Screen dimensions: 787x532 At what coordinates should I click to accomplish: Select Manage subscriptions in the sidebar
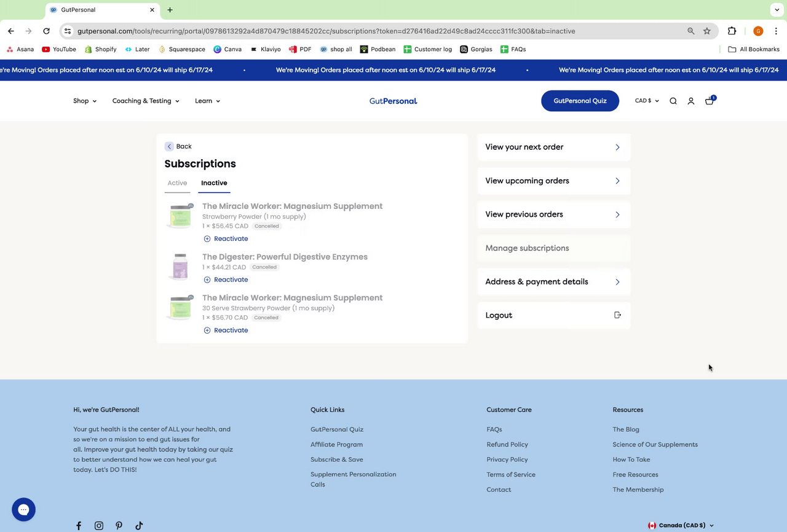(553, 248)
